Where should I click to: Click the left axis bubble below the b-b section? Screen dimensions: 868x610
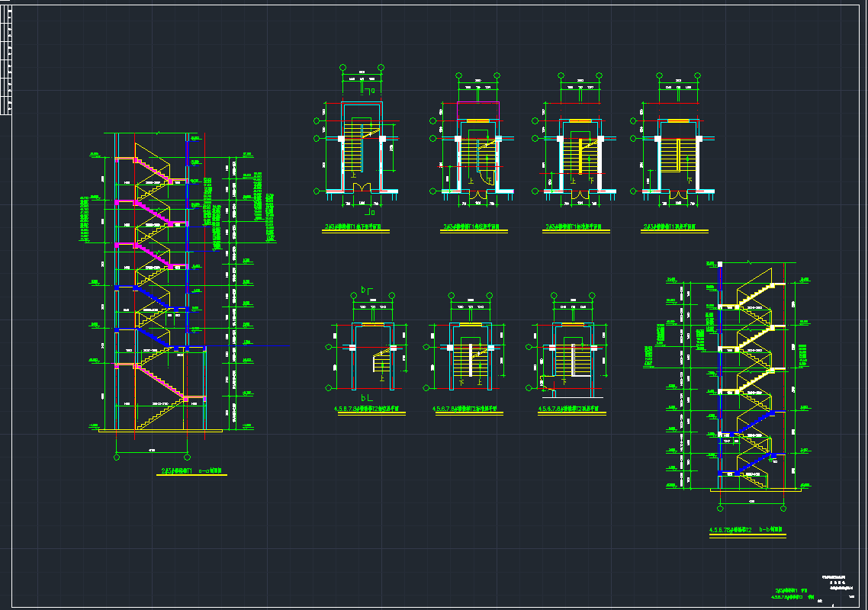pyautogui.click(x=720, y=508)
